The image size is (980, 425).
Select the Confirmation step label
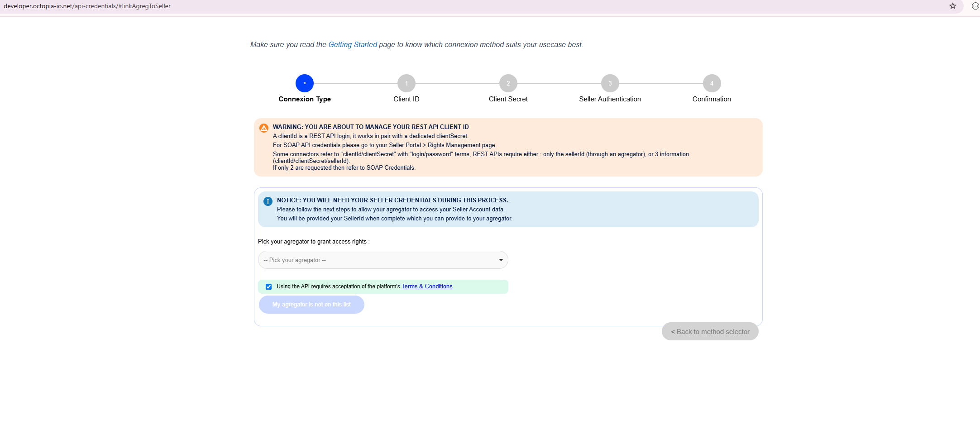coord(712,99)
